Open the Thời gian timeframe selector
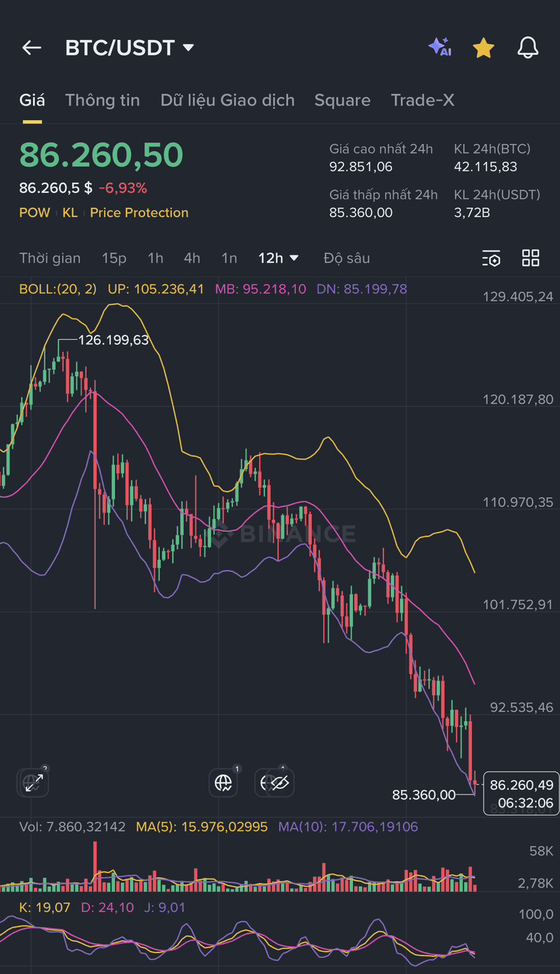 (x=50, y=258)
